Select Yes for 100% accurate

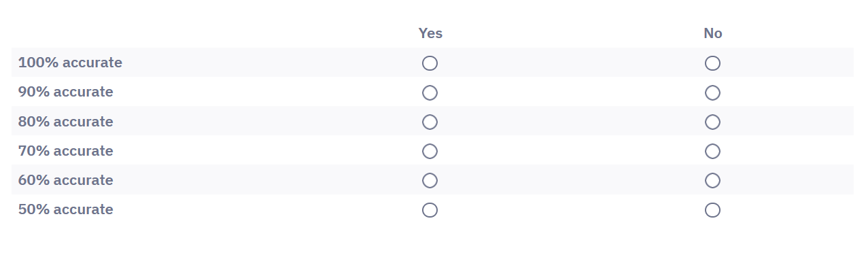coord(430,63)
